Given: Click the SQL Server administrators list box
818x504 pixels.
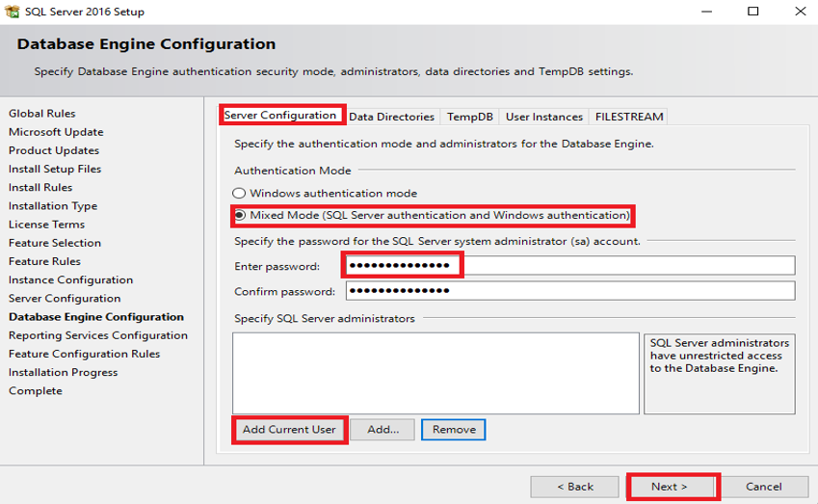Looking at the screenshot, I should (435, 374).
